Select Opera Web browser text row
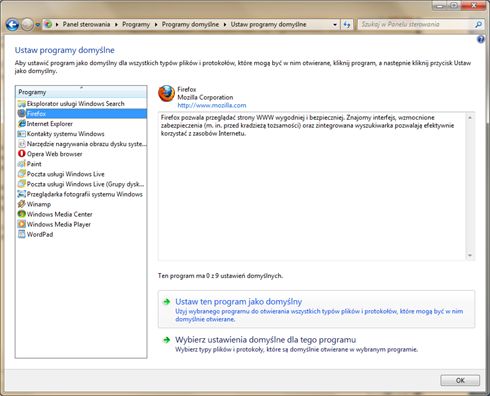This screenshot has height=396, width=490. tap(54, 154)
